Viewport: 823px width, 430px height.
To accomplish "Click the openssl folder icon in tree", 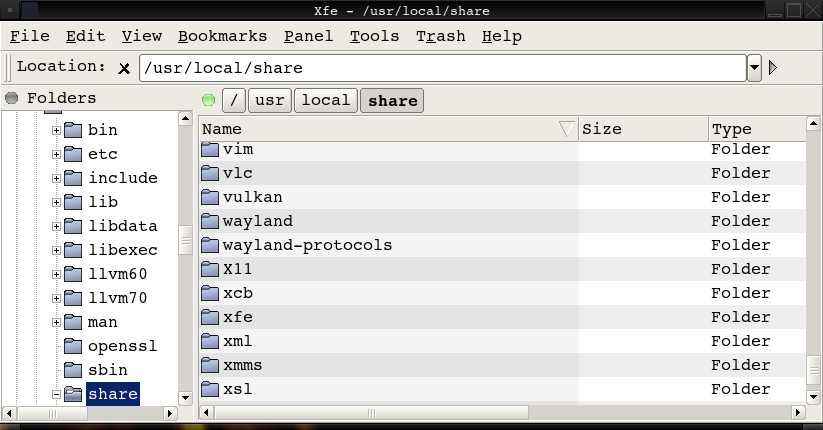I will [x=73, y=346].
